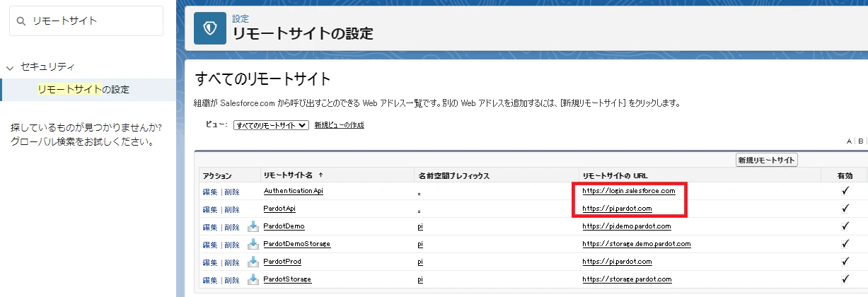Click the 有効 checkmark for PardotDemoStorage

tap(845, 244)
